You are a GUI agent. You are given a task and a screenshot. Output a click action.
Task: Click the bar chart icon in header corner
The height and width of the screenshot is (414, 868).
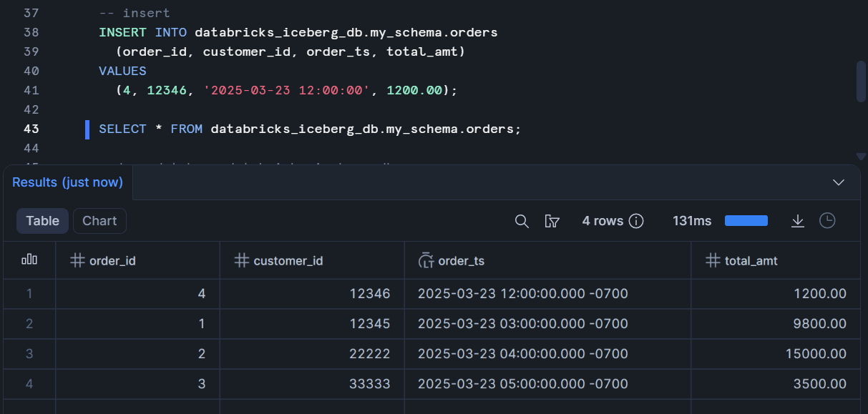point(29,260)
